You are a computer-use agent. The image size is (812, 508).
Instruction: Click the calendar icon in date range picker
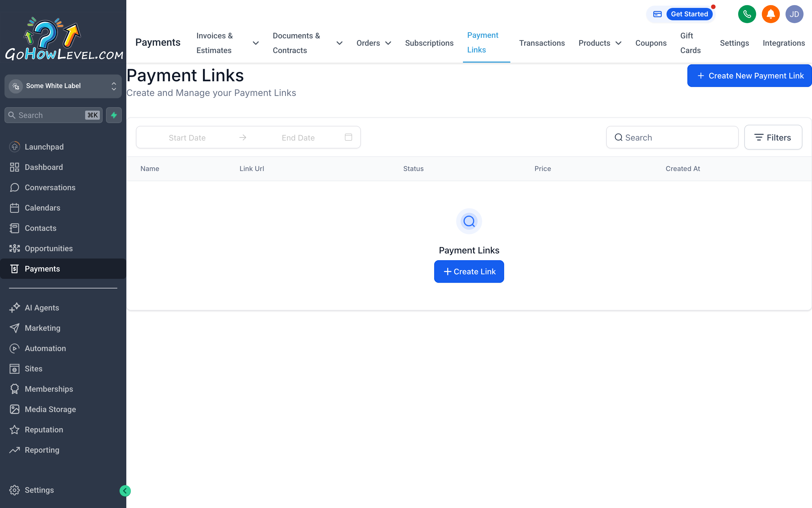[x=348, y=137]
